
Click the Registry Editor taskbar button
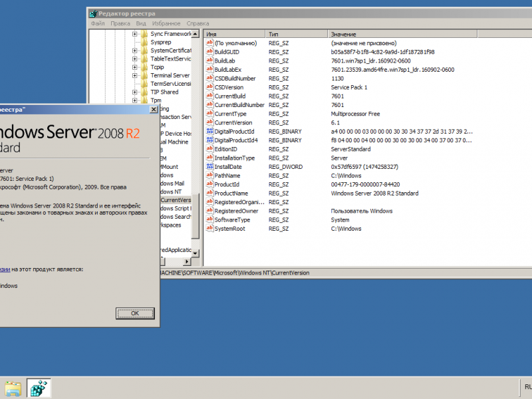pos(39,388)
